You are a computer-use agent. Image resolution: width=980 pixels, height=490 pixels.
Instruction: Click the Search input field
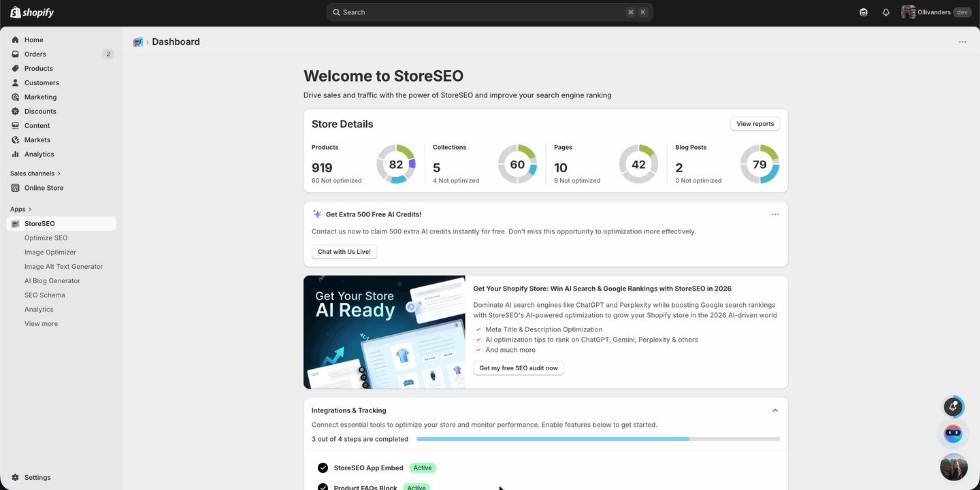[x=490, y=12]
